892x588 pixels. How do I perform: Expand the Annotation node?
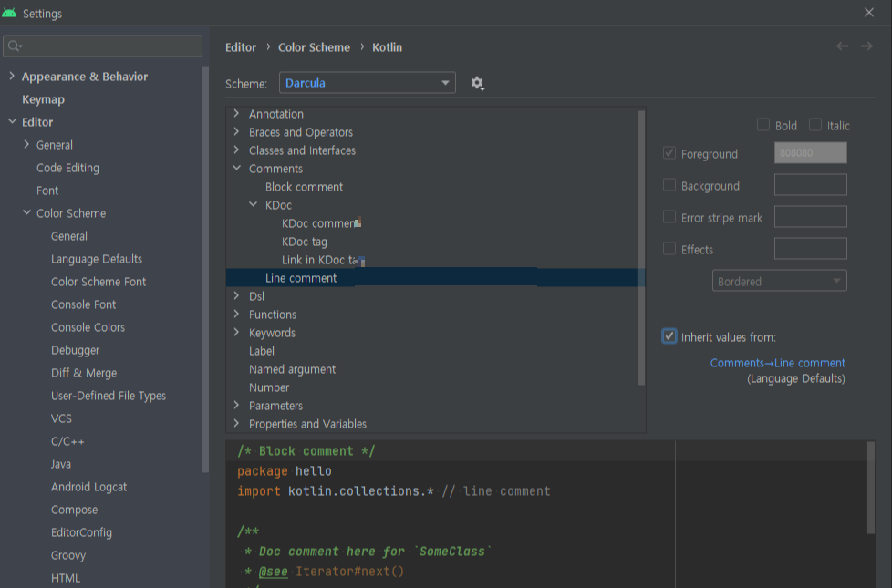click(236, 114)
